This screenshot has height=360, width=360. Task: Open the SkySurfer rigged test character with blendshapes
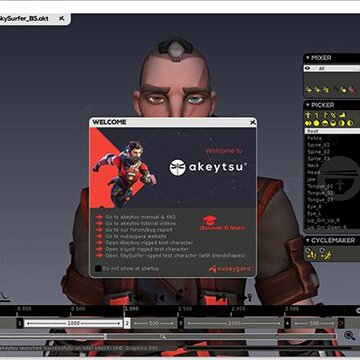coord(175,256)
